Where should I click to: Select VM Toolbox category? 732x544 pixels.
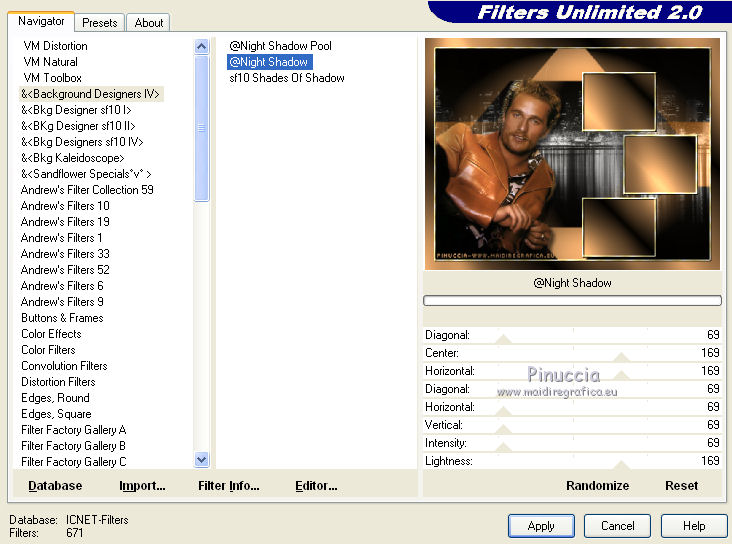click(x=53, y=78)
